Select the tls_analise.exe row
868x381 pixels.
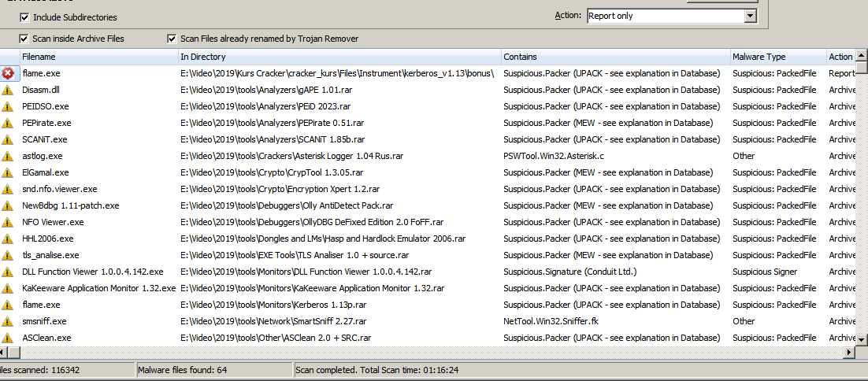(51, 255)
